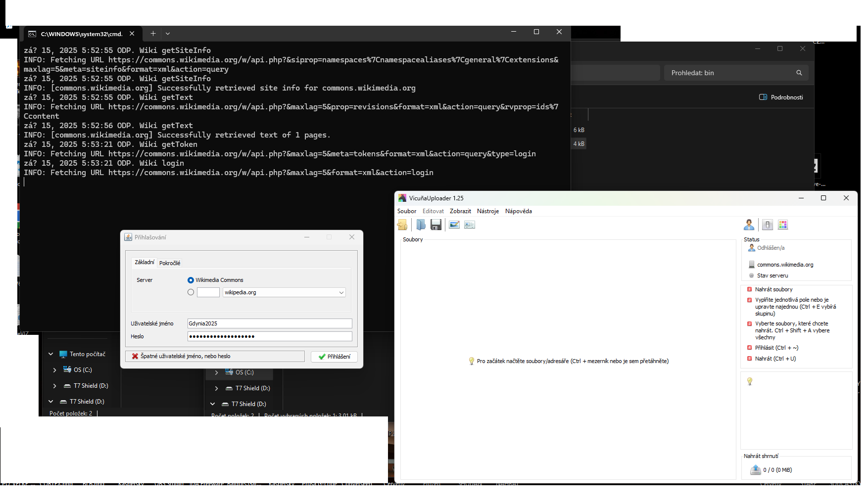Viewport: 867px width, 504px height.
Task: Click the blue open-session folder icon
Action: tap(421, 225)
